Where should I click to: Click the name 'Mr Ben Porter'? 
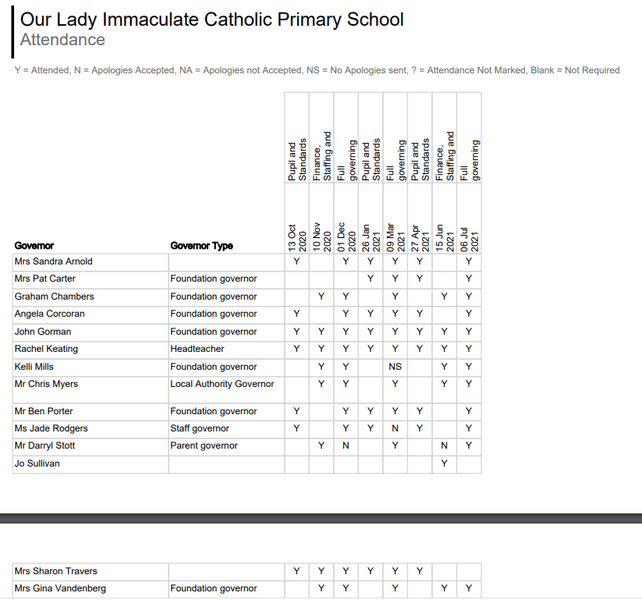click(44, 411)
